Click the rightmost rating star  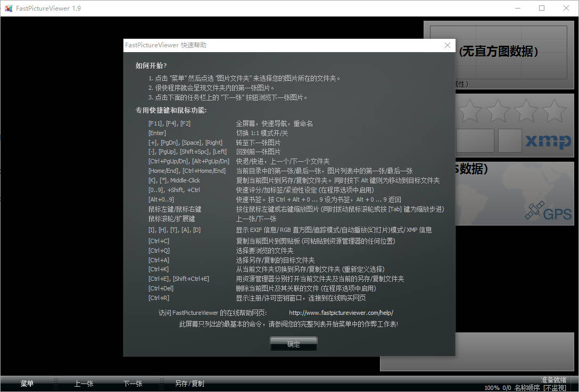555,110
